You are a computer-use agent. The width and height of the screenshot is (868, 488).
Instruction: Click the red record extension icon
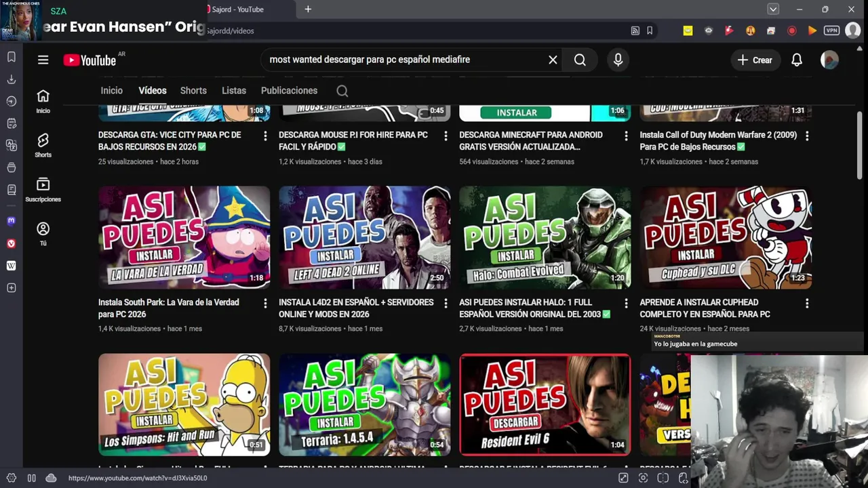point(791,30)
